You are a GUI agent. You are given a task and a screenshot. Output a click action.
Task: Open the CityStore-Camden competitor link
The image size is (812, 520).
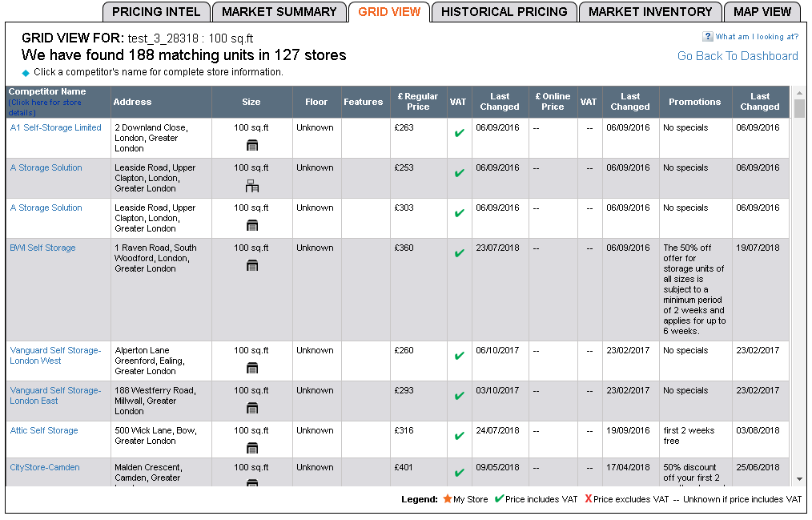point(45,466)
